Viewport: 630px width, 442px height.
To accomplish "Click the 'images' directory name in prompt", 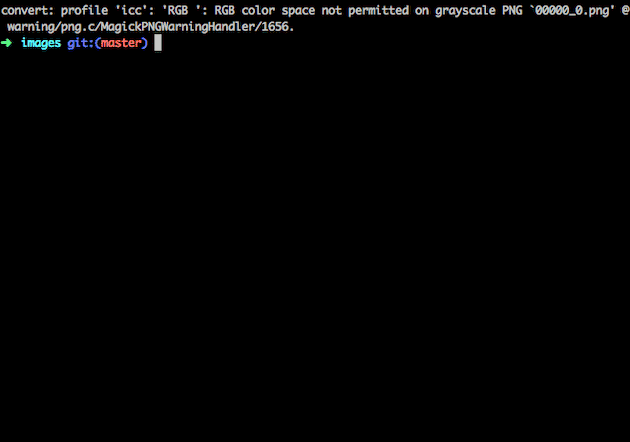I will (41, 43).
